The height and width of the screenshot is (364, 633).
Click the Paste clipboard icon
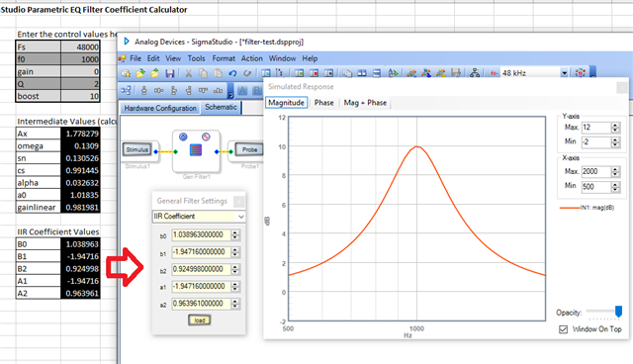pos(218,73)
